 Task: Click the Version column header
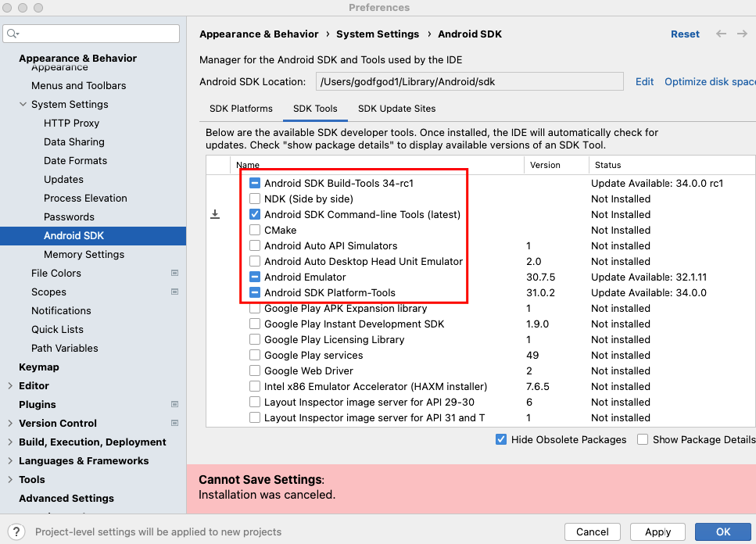[557, 165]
